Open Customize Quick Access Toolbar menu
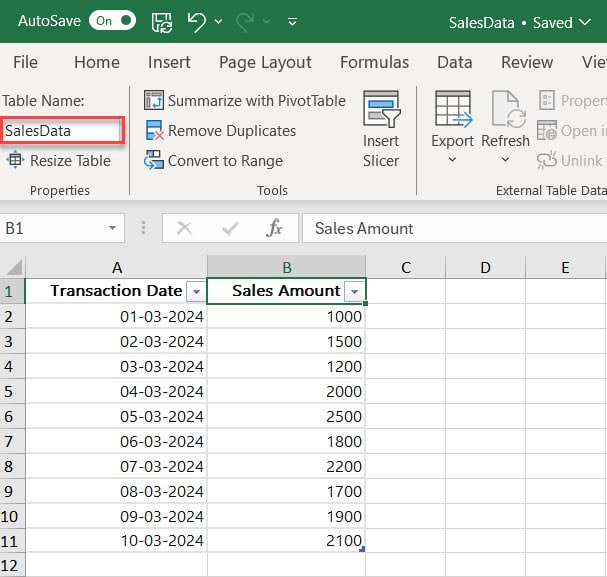 [293, 21]
